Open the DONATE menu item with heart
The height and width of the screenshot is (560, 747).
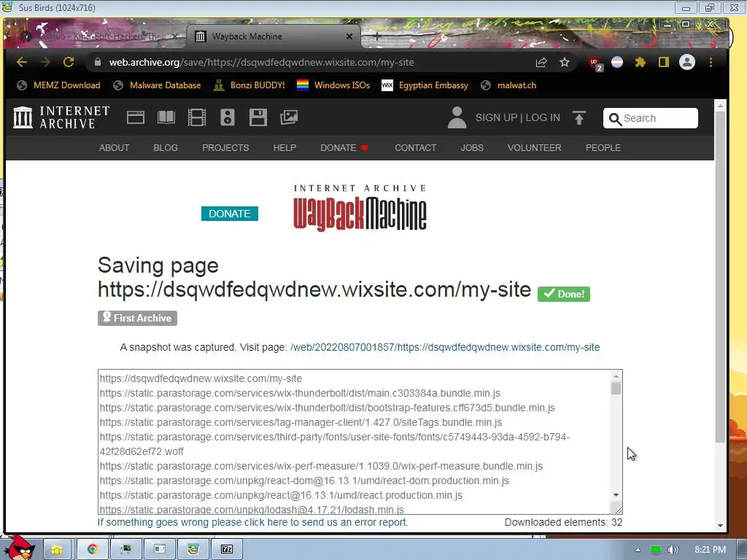[344, 147]
